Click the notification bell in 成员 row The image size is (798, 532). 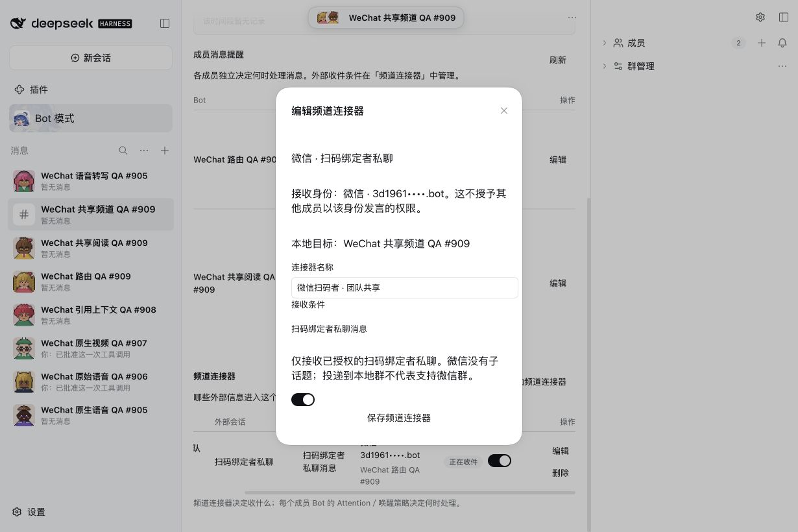tap(782, 43)
